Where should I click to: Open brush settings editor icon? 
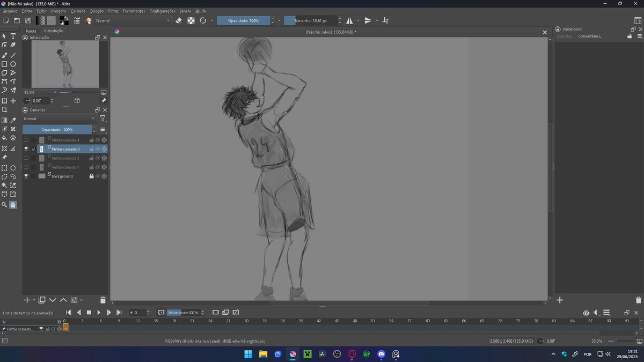[77, 20]
